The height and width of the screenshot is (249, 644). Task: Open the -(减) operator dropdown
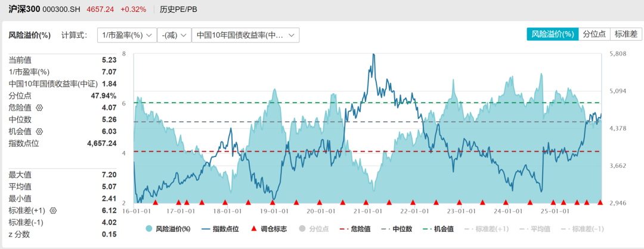point(175,35)
